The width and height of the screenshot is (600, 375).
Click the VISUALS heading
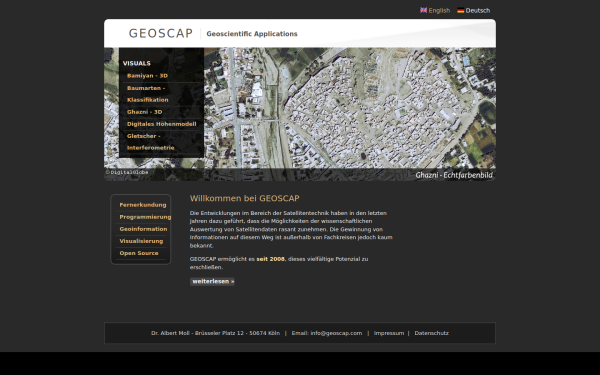click(x=137, y=64)
